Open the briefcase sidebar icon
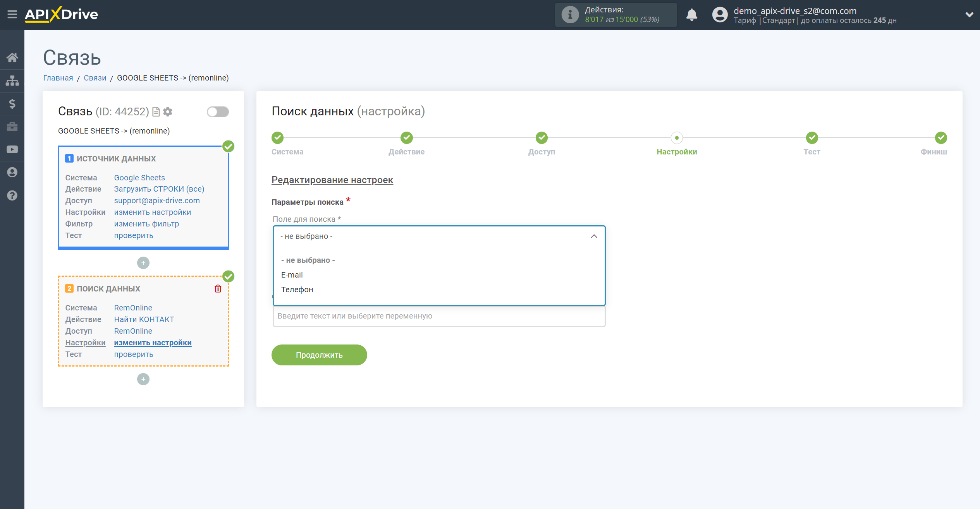Screen dimensions: 980x509 [x=12, y=127]
